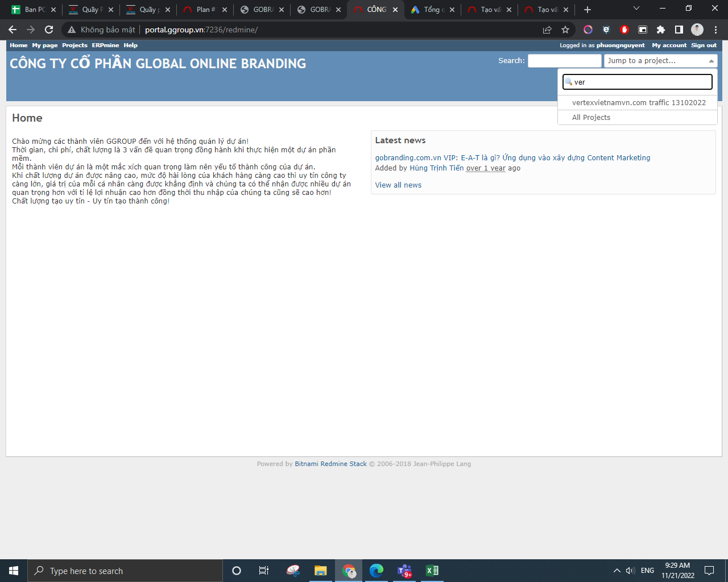Open Microsoft Teams from the taskbar
Screen dimensions: 728x582
point(404,571)
